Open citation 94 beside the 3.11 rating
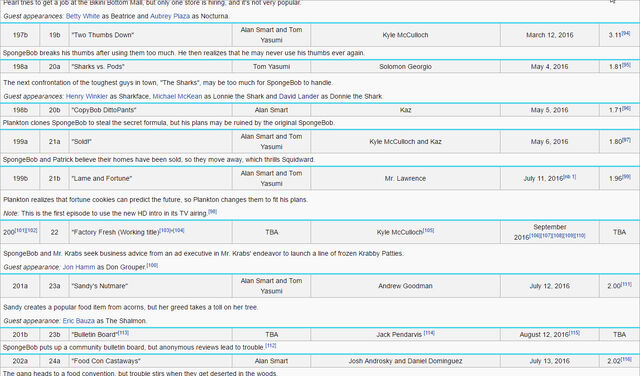 pos(626,33)
